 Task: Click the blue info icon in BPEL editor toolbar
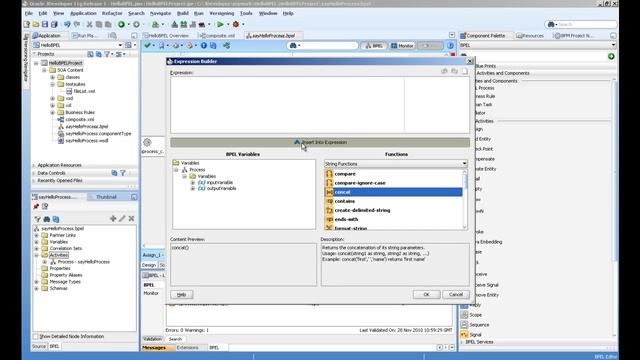[204, 45]
